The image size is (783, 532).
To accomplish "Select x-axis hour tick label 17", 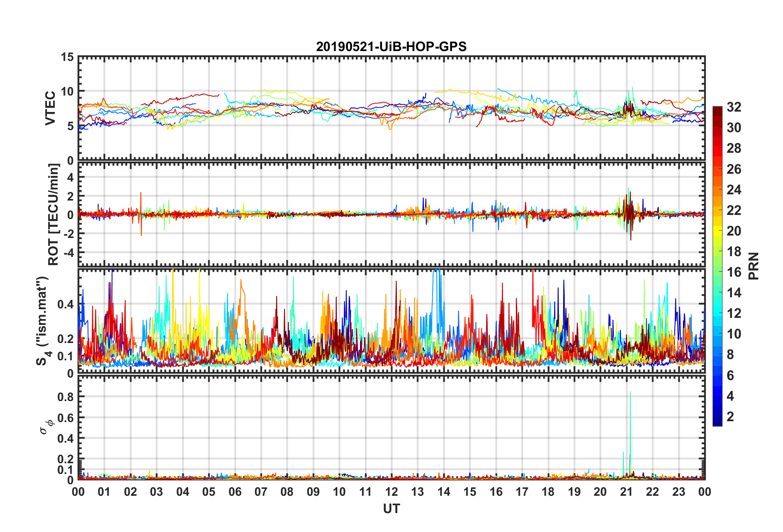I will (522, 492).
